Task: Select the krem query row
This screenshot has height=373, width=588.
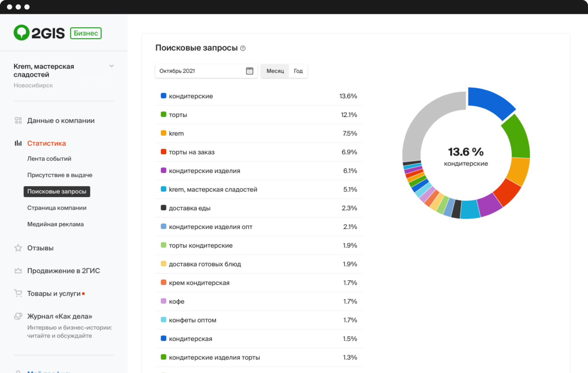Action: (x=259, y=133)
